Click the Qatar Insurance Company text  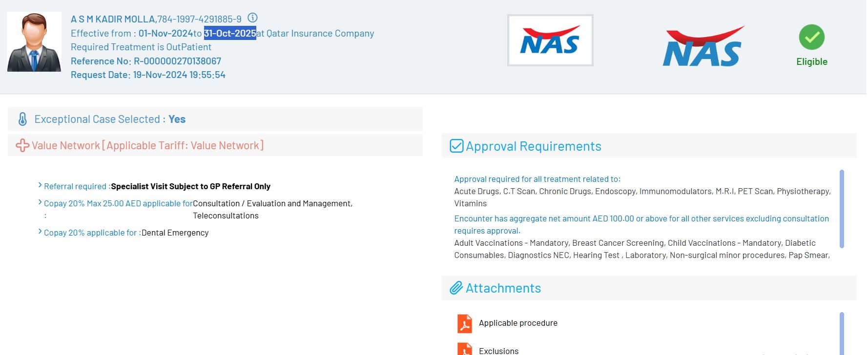[x=320, y=33]
